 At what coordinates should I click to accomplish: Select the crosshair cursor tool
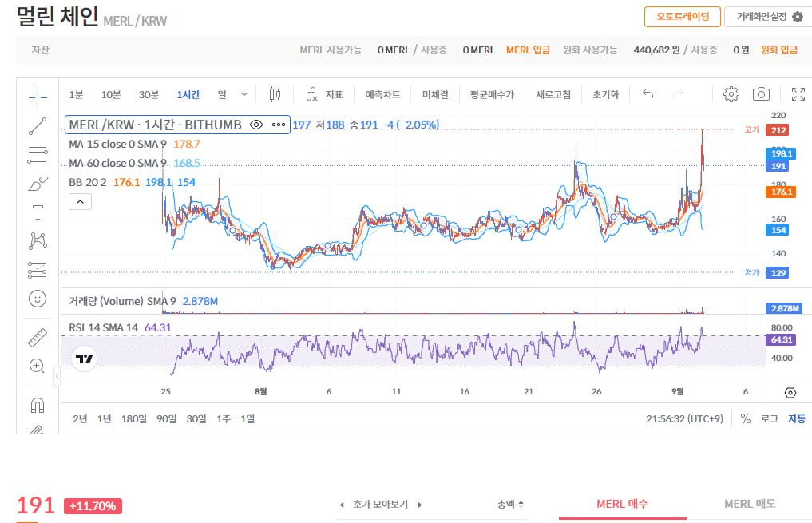(38, 97)
